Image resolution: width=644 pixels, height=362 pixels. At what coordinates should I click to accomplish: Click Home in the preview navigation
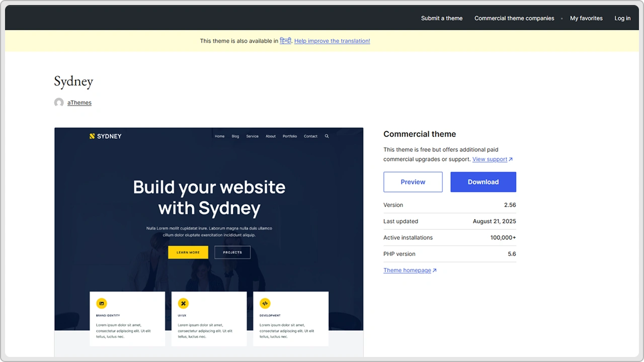(220, 136)
